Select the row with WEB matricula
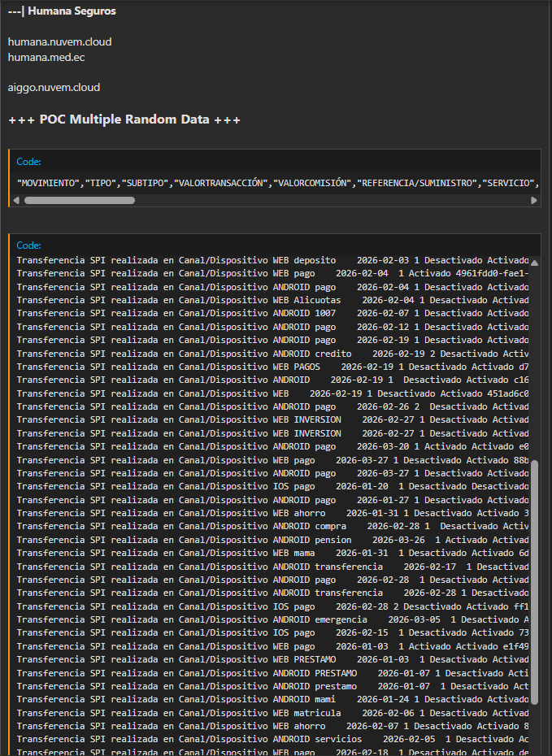Image resolution: width=552 pixels, height=756 pixels. (273, 713)
